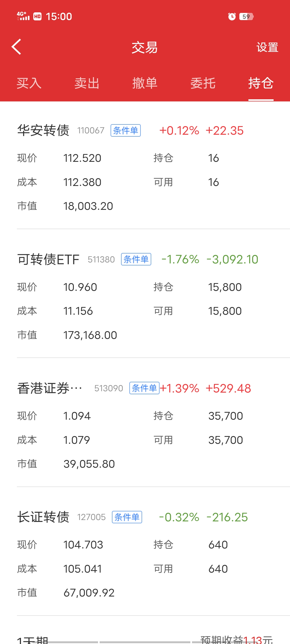Open 条件单 badge for 可转债ETF
Image resolution: width=290 pixels, height=644 pixels.
[x=136, y=259]
